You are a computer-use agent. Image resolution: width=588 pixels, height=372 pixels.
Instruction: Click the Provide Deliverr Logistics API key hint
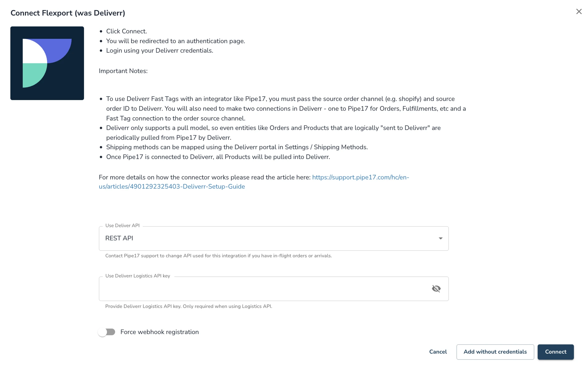pos(189,306)
